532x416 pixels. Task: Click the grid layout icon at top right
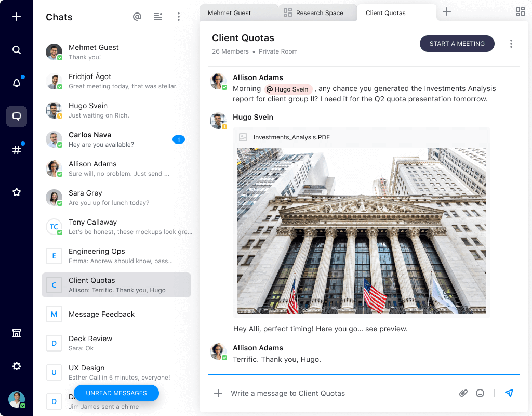click(x=521, y=11)
